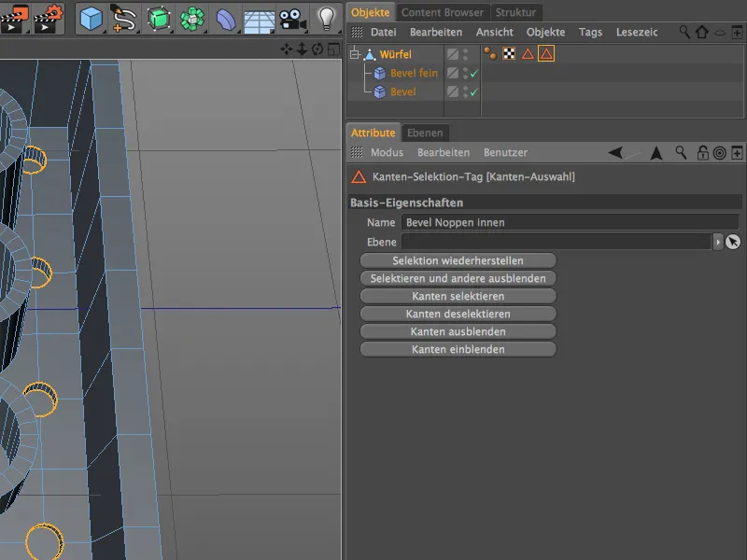Add a floor/environment object
This screenshot has width=747, height=560.
click(259, 21)
